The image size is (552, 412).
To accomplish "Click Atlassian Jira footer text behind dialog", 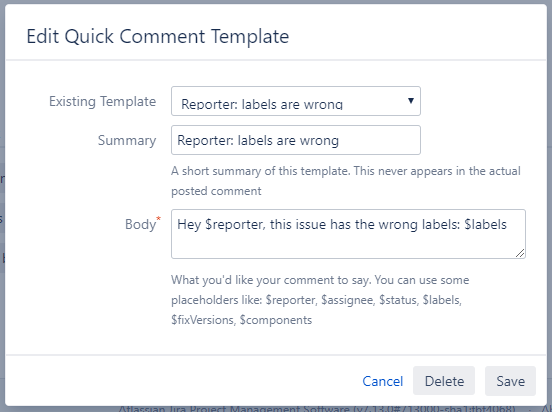I will click(317, 409).
